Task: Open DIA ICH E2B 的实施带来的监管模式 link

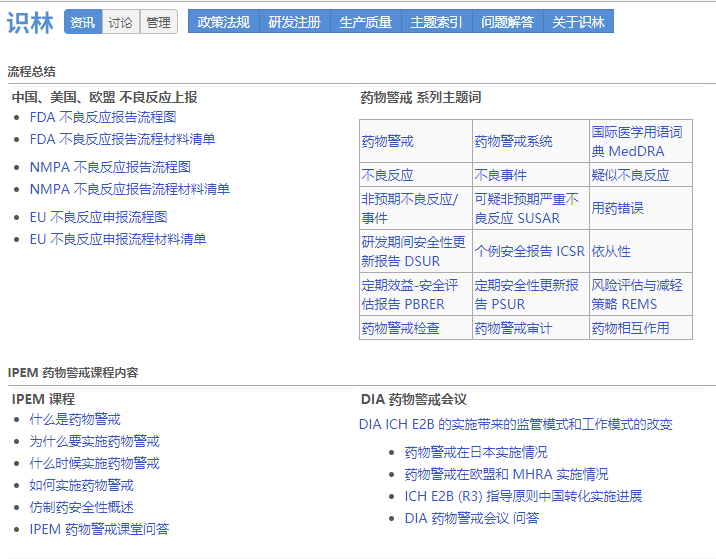Action: [516, 424]
